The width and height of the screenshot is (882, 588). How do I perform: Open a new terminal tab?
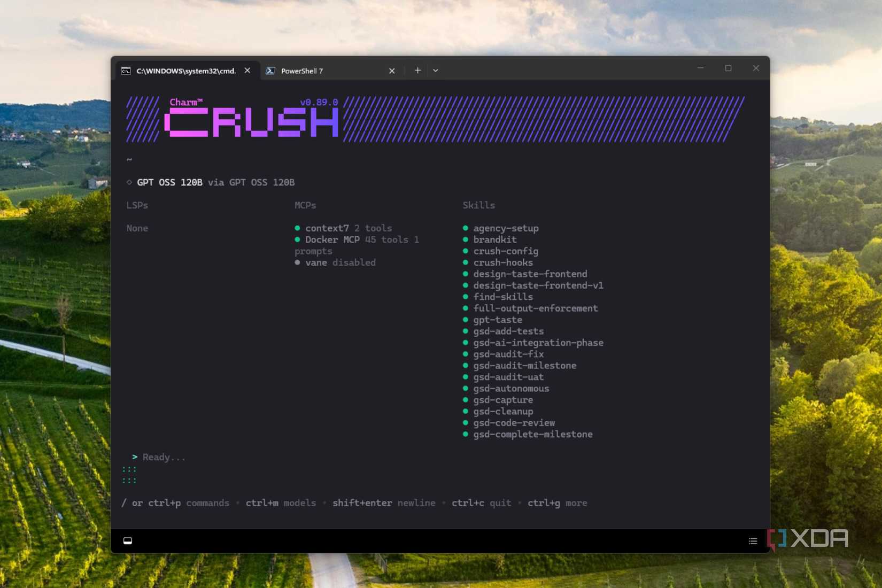pos(417,71)
